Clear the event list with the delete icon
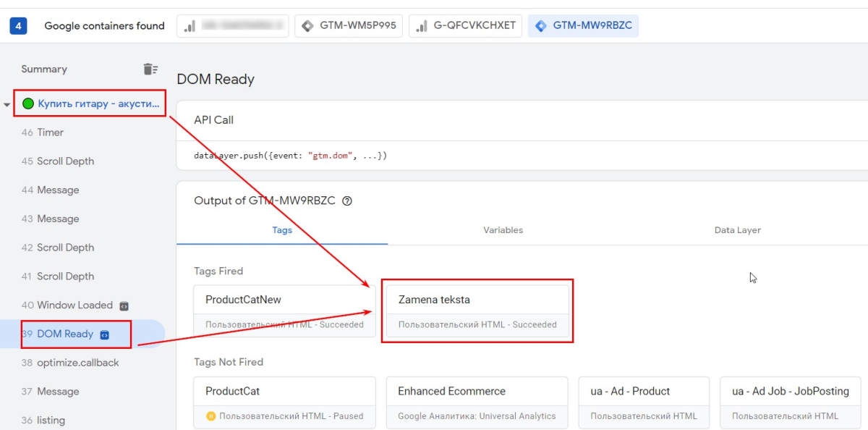868x430 pixels. [x=150, y=69]
